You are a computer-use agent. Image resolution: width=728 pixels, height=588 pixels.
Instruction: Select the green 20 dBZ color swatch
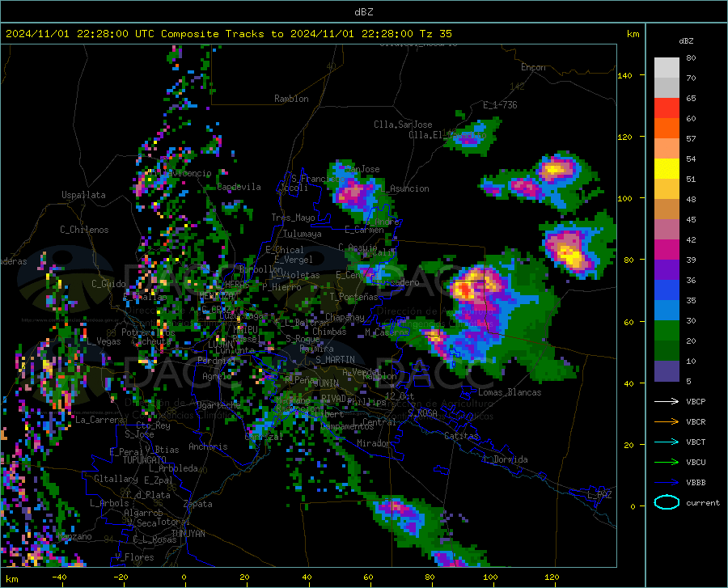[x=667, y=331]
